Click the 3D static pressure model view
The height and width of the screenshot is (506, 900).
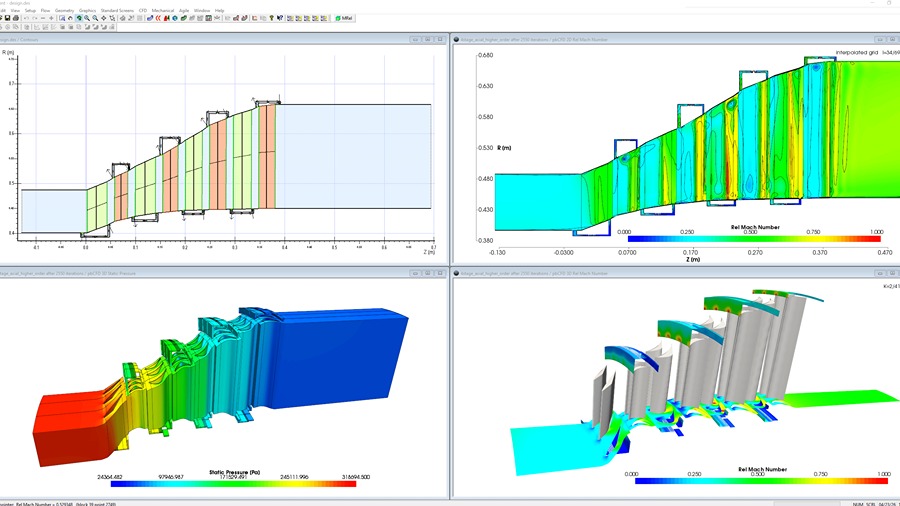(221, 382)
